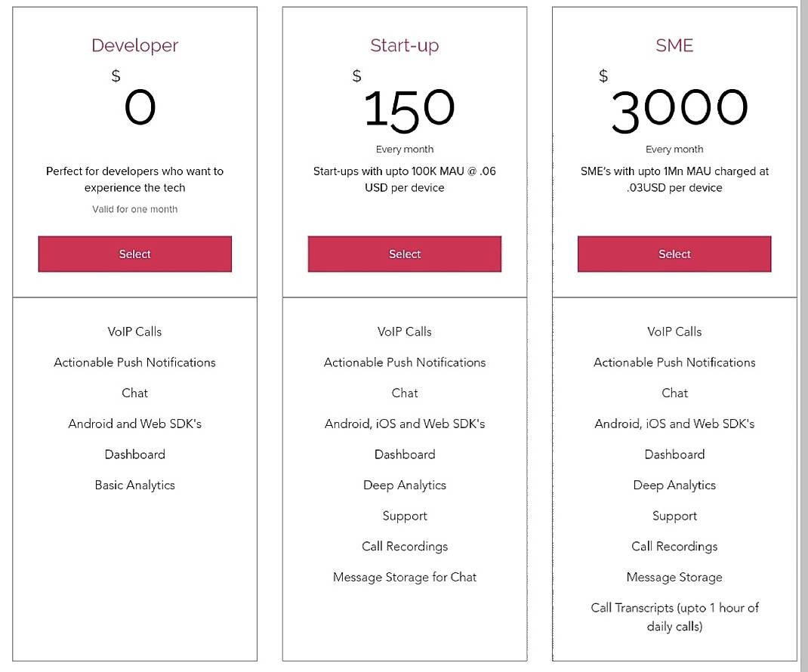The image size is (808, 672).
Task: Click the $150 price on Start-up plan
Action: tap(409, 109)
